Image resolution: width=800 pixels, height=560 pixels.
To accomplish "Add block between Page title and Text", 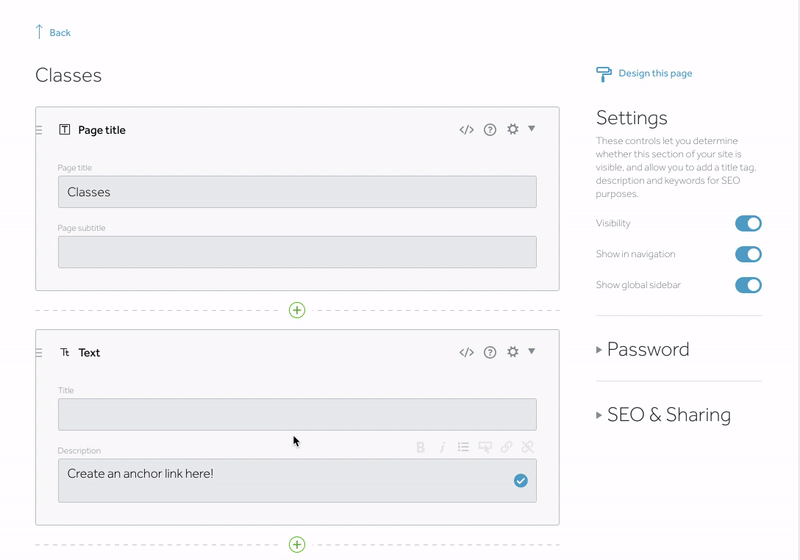I will click(x=297, y=310).
